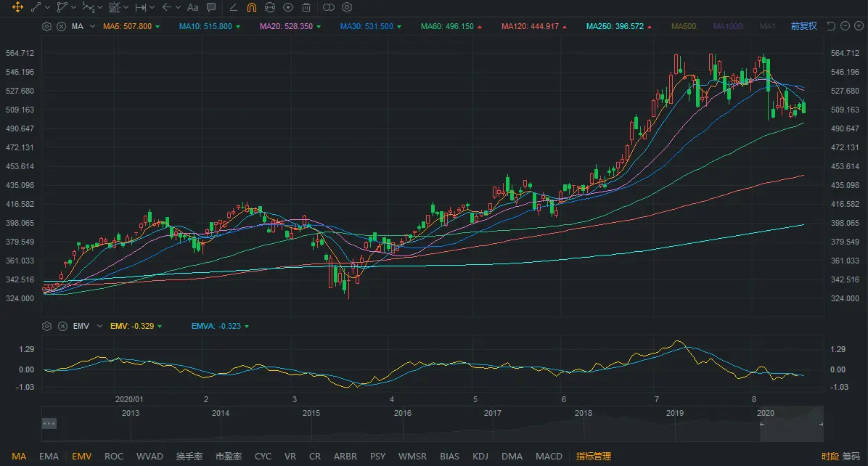
Task: Open the drawing toolbar settings gear
Action: tap(347, 7)
